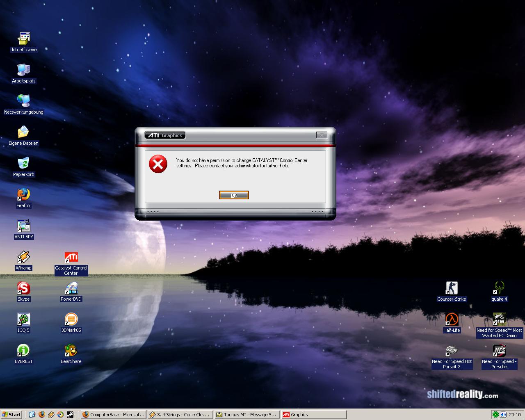Image resolution: width=525 pixels, height=420 pixels.
Task: Click the ATI Graphics title logo
Action: pos(165,135)
